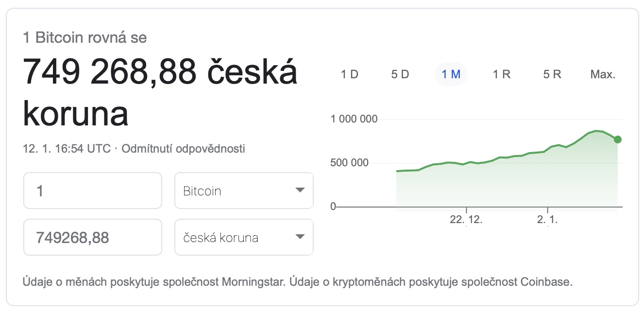Click the 1 000 000 y-axis label

(x=354, y=119)
